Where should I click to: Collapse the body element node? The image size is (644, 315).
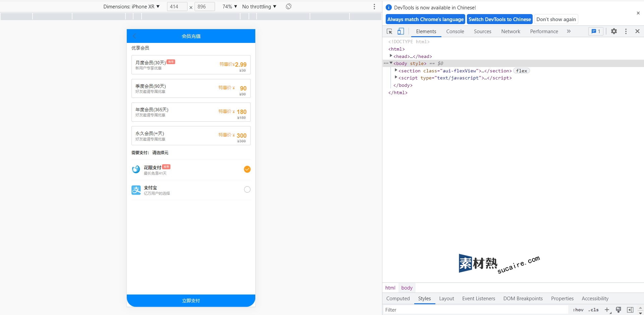click(391, 63)
